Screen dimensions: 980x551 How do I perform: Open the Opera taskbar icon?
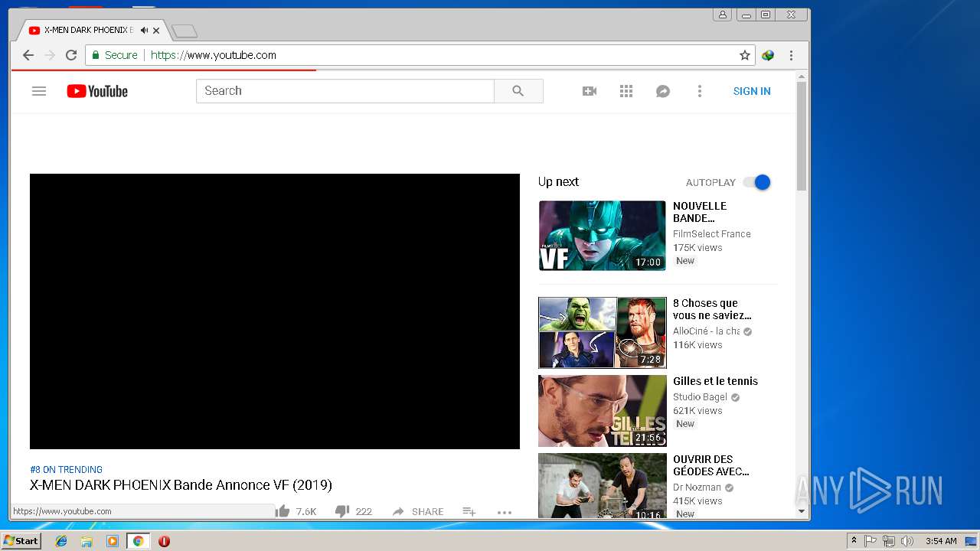tap(164, 541)
